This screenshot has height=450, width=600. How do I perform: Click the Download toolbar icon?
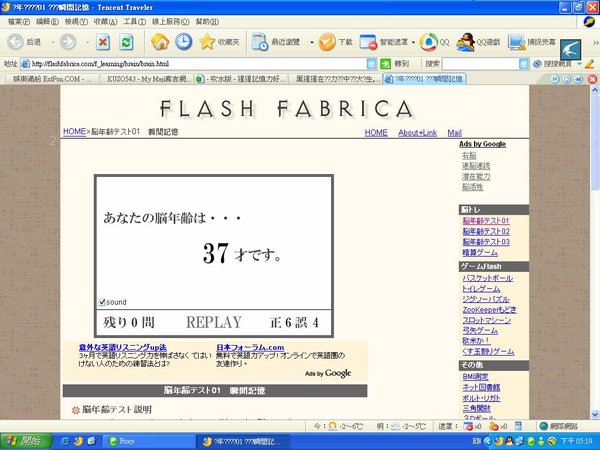click(327, 42)
